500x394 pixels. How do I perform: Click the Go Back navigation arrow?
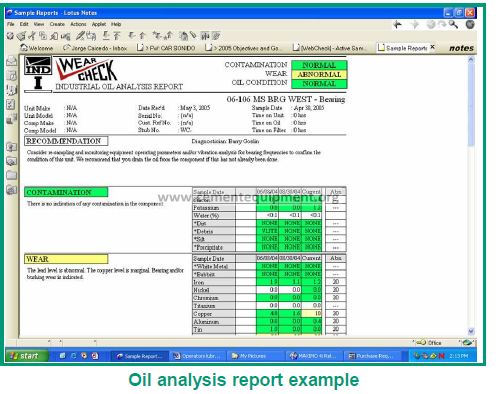[x=397, y=24]
